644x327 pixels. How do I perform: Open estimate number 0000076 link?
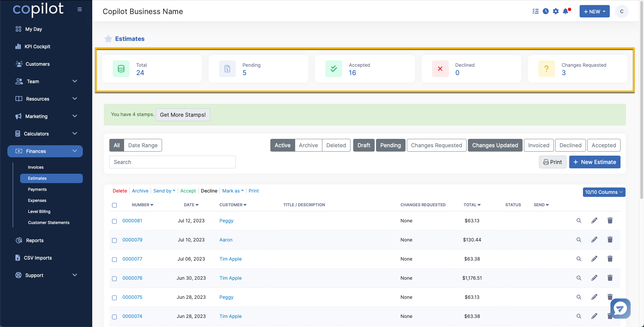[x=132, y=278]
